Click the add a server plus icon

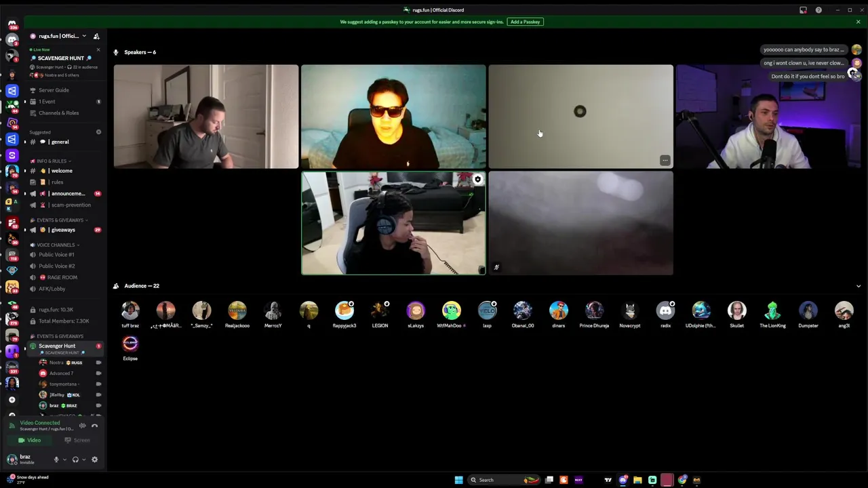pos(12,400)
